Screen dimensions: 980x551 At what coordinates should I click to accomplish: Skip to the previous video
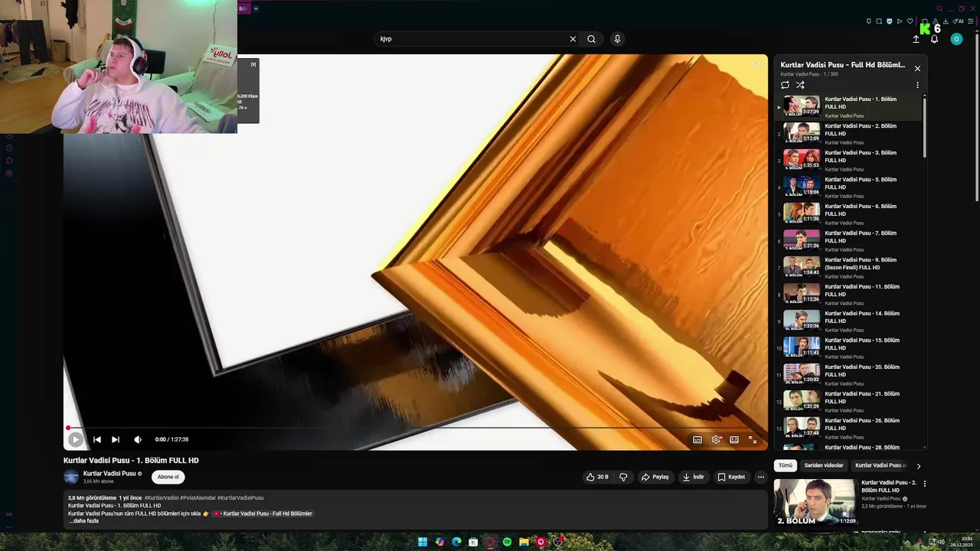click(97, 439)
